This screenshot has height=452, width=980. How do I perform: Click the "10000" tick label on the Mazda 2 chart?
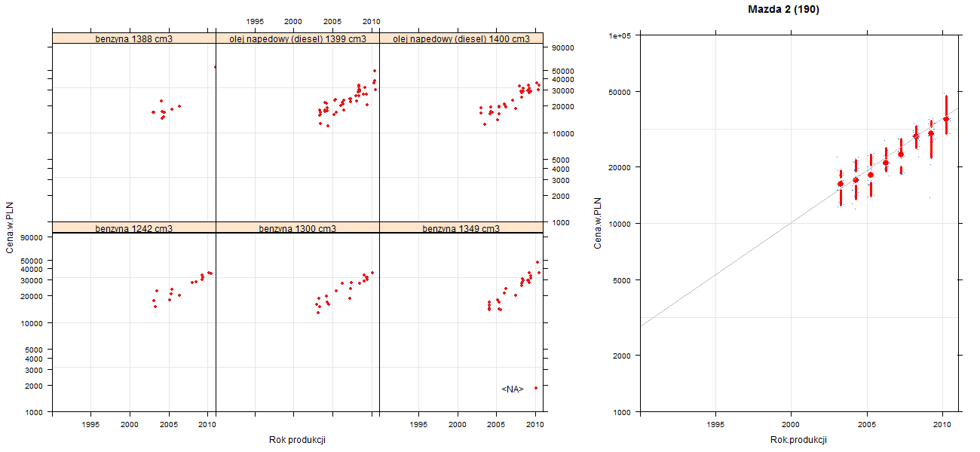[x=621, y=224]
